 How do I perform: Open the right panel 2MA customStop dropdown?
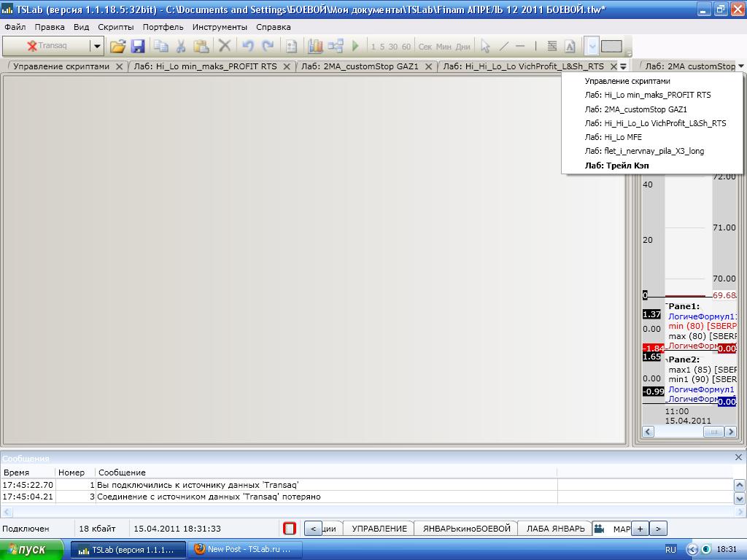click(x=741, y=66)
